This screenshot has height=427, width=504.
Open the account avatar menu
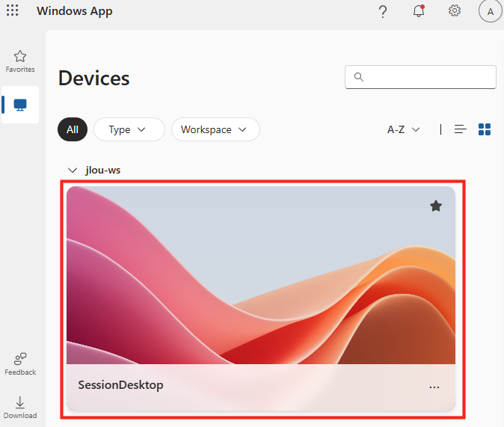pos(490,12)
